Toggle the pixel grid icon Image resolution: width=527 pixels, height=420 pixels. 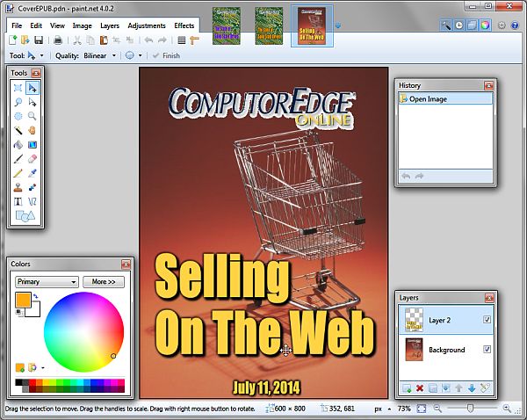tap(182, 40)
